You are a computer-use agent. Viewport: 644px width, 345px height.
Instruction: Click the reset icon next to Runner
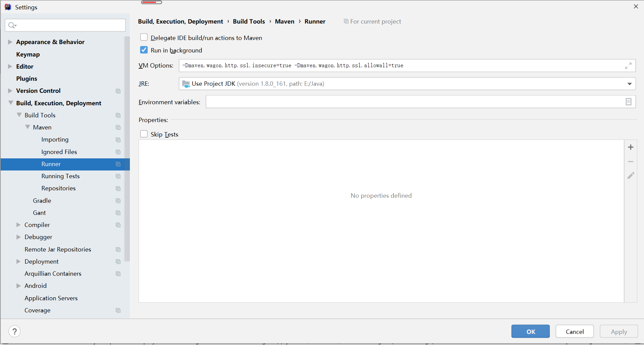click(x=118, y=164)
